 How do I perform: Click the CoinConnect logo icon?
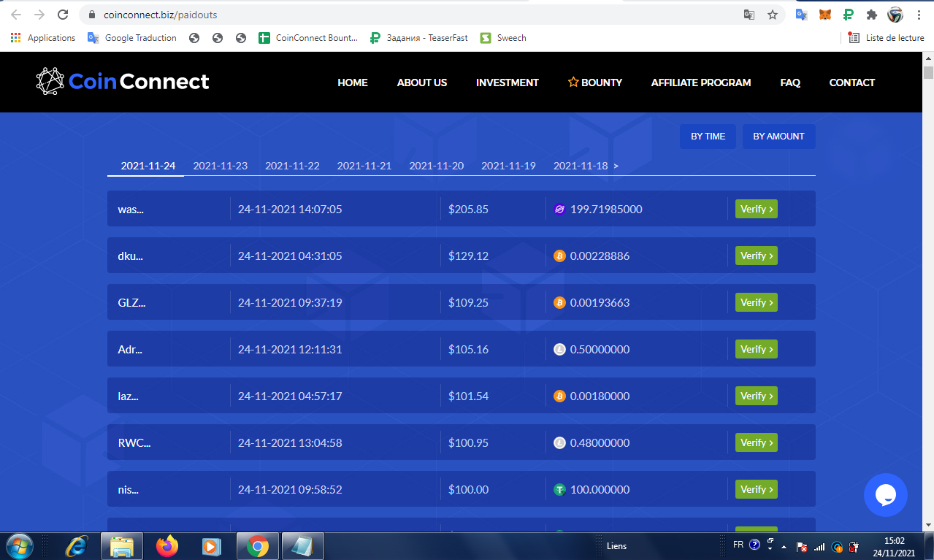(x=50, y=82)
